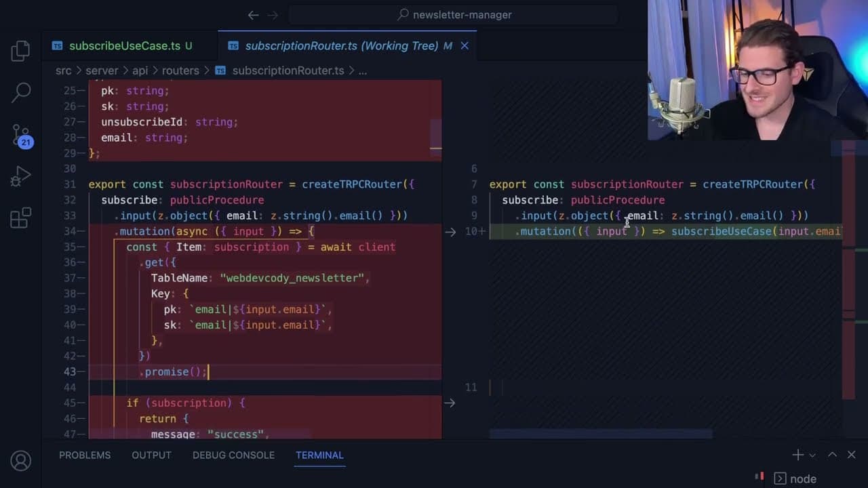Open the Search sidebar icon
Screen dimensions: 868x488
point(20,93)
